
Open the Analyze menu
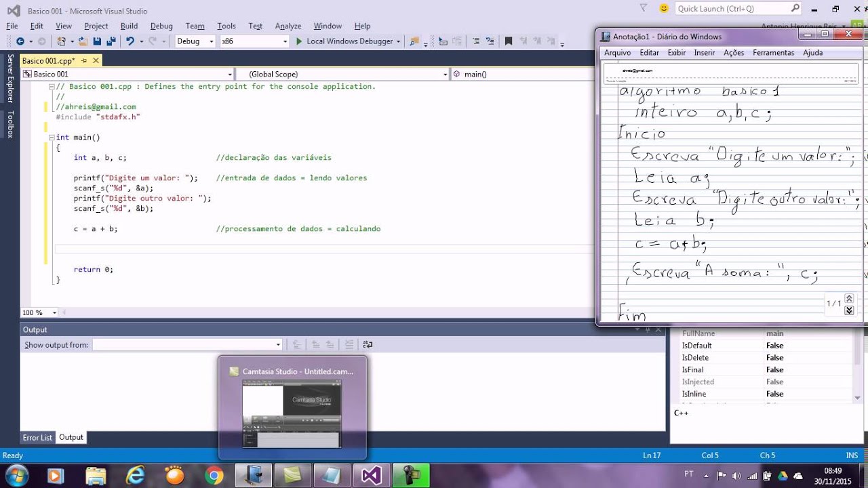click(288, 26)
